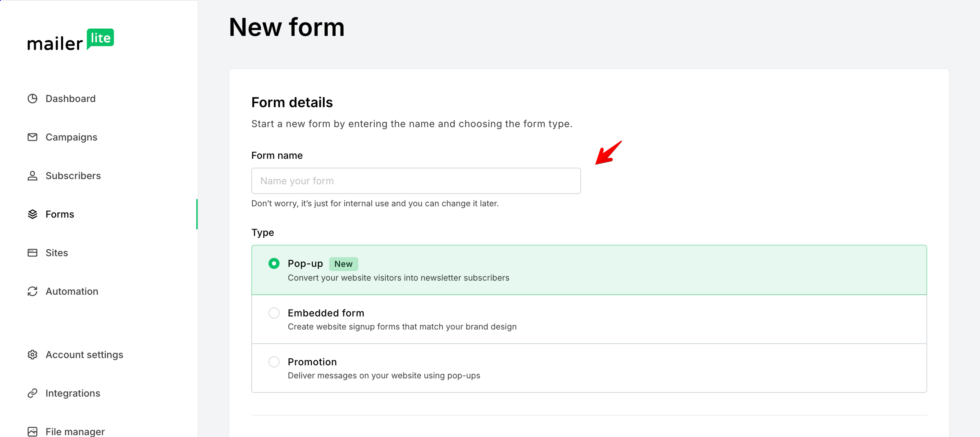Click 'Don't worry, it's just for internal use' hint
The width and height of the screenshot is (980, 437).
[x=375, y=203]
